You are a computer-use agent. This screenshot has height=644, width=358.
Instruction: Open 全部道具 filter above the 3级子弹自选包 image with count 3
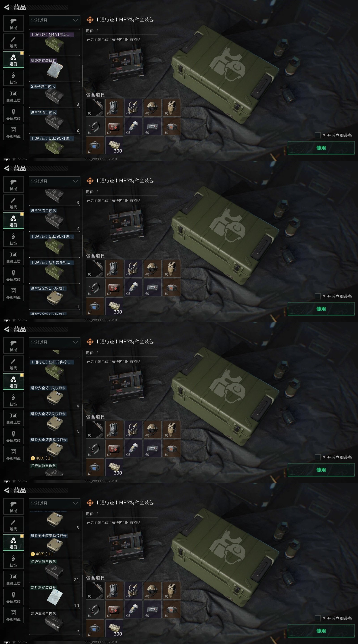[x=55, y=181]
